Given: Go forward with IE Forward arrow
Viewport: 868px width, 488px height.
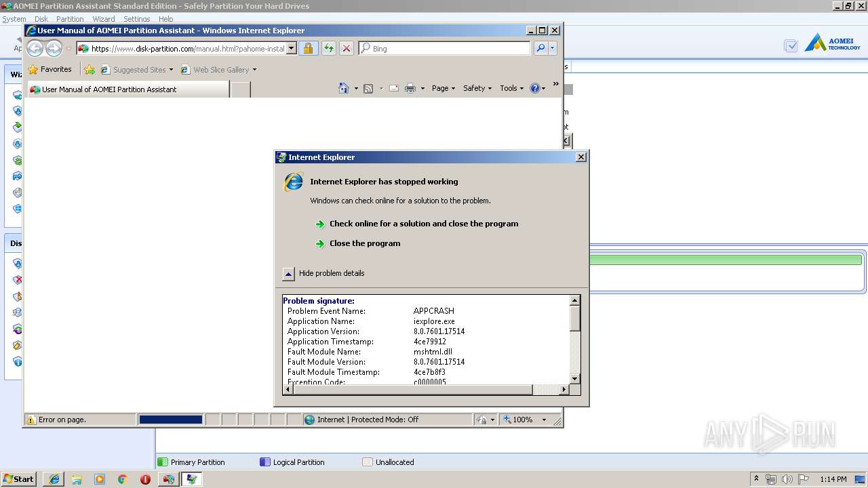Looking at the screenshot, I should coord(54,48).
